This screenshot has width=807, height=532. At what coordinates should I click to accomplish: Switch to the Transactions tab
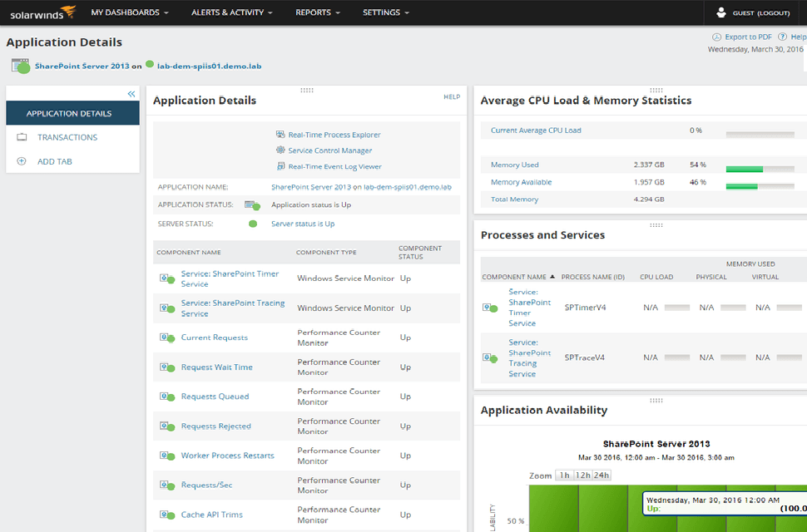(67, 137)
